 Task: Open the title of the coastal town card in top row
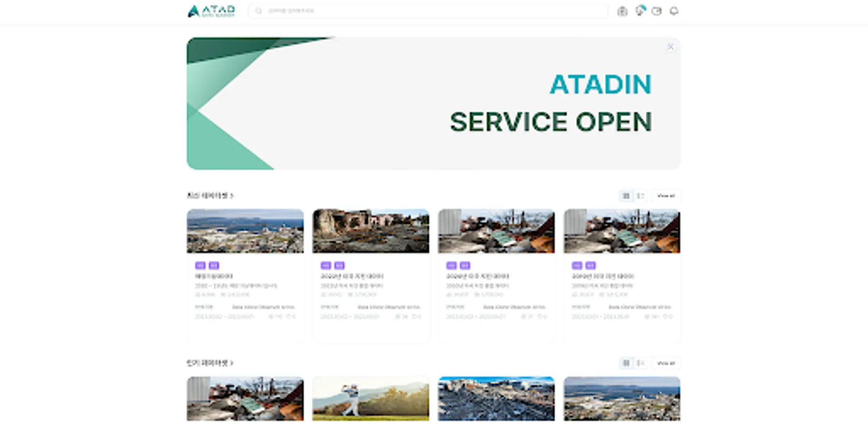click(x=214, y=277)
